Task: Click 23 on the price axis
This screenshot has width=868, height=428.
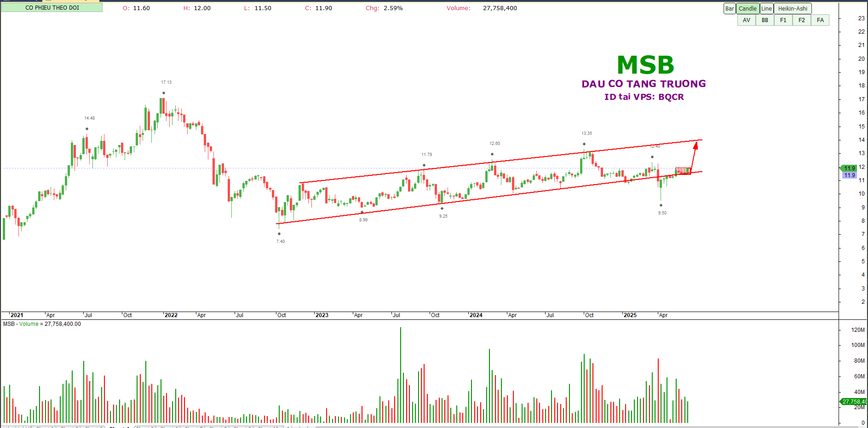Action: (862, 18)
